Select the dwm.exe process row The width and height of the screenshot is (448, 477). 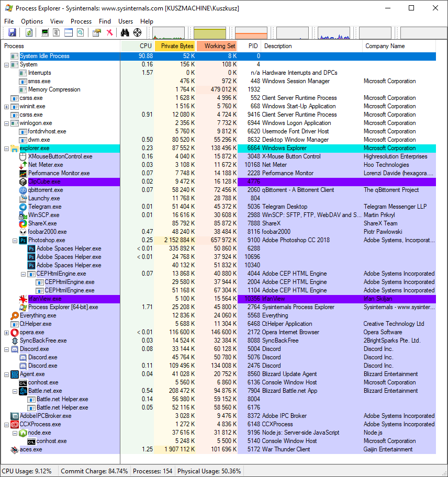pyautogui.click(x=218, y=140)
